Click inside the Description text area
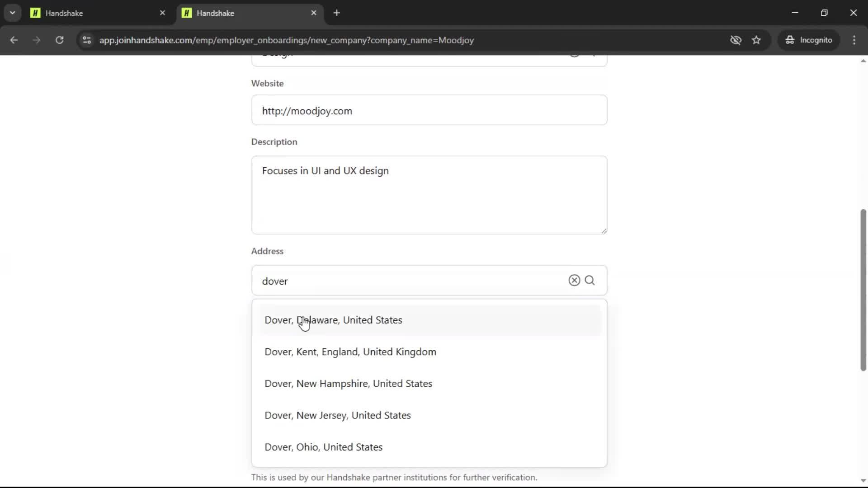Viewport: 868px width, 488px height. coord(429,195)
